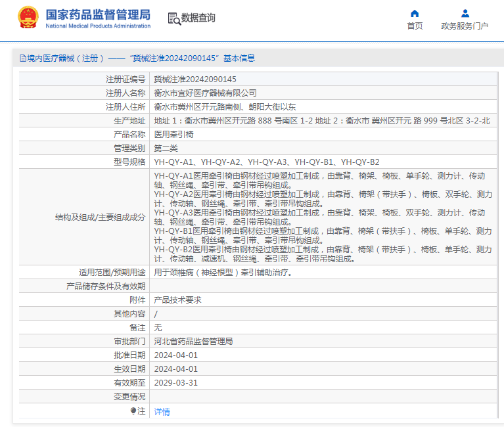Click the registrant name 衡水市宜好医疗器械有限公司
The width and height of the screenshot is (504, 427).
tap(205, 93)
